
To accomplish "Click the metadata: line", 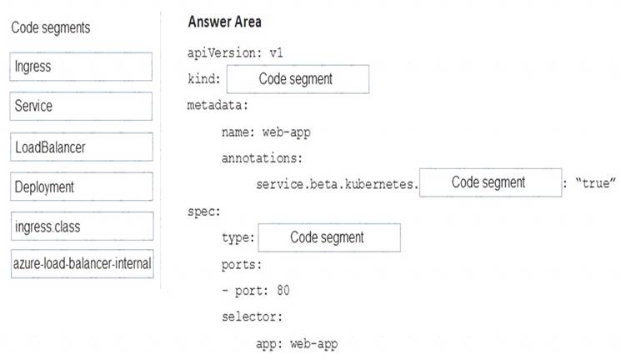I will (218, 106).
